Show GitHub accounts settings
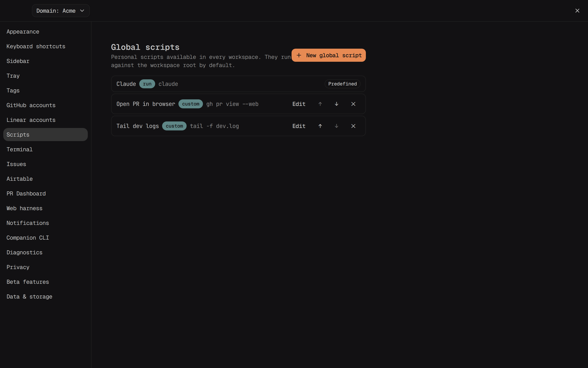 pos(46,105)
